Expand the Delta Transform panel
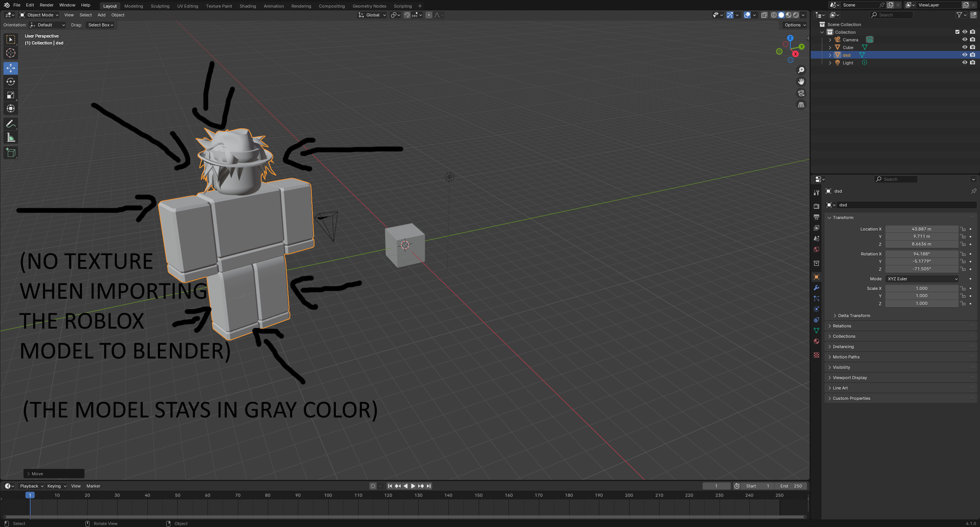The width and height of the screenshot is (980, 527). click(854, 316)
